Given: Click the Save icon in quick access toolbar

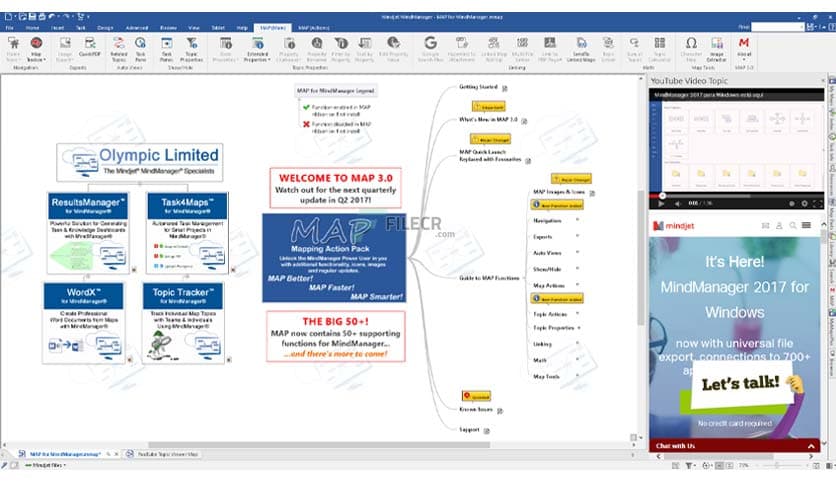Looking at the screenshot, I should (x=33, y=17).
